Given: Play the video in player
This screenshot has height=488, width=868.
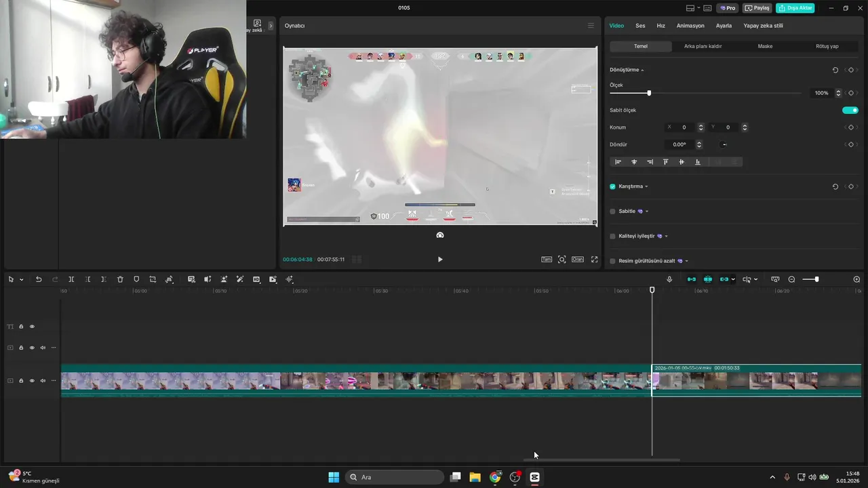Looking at the screenshot, I should coord(440,259).
